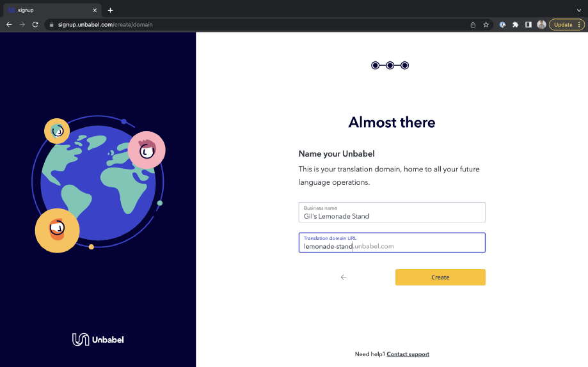This screenshot has width=588, height=367.
Task: Click the second progress step dot
Action: point(390,65)
